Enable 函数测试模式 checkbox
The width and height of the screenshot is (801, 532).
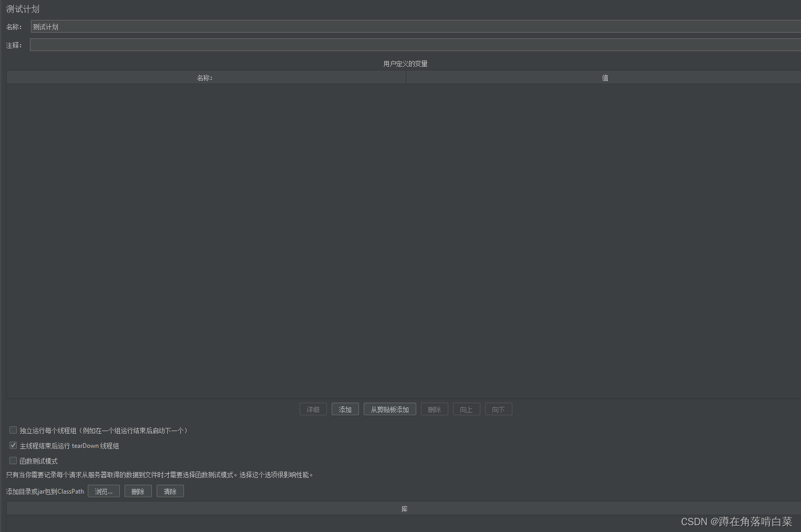coord(13,461)
